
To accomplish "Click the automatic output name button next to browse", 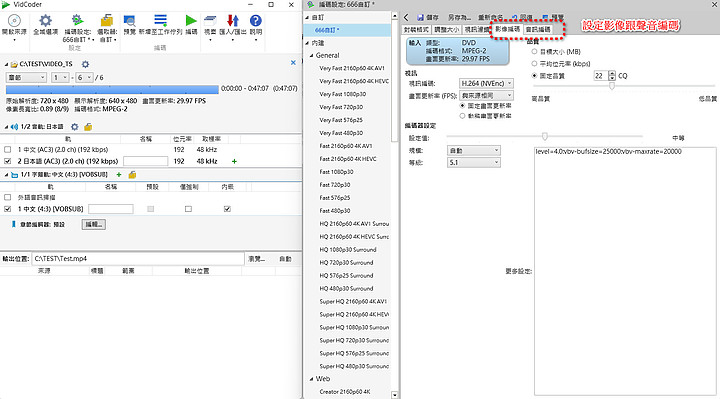I will (x=286, y=259).
